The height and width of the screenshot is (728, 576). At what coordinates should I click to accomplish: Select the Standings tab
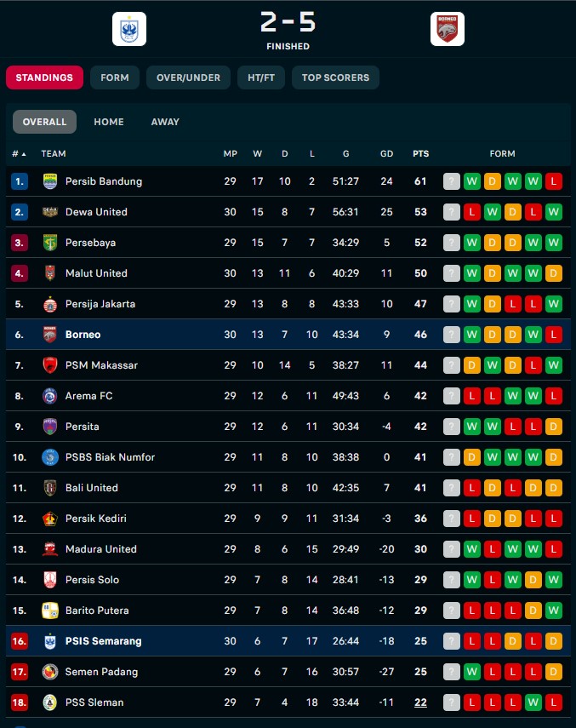point(44,77)
